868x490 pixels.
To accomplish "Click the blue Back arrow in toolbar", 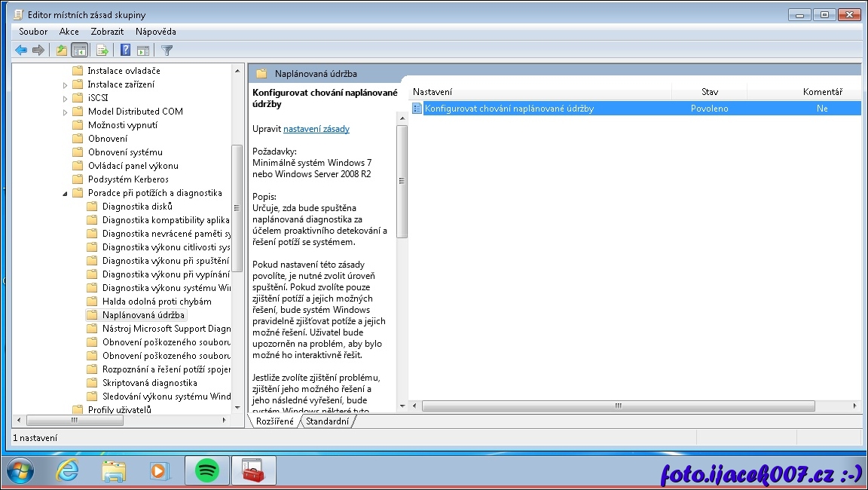I will point(21,51).
